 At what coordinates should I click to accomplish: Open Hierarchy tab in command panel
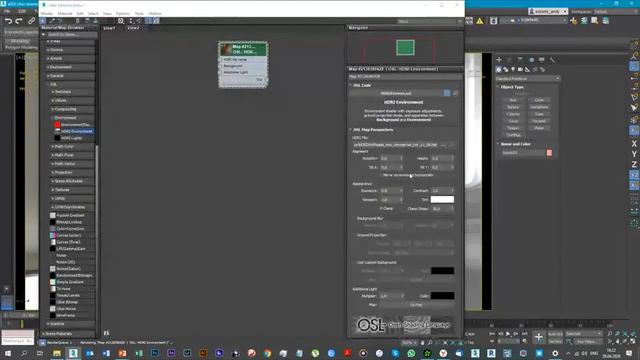[x=520, y=60]
